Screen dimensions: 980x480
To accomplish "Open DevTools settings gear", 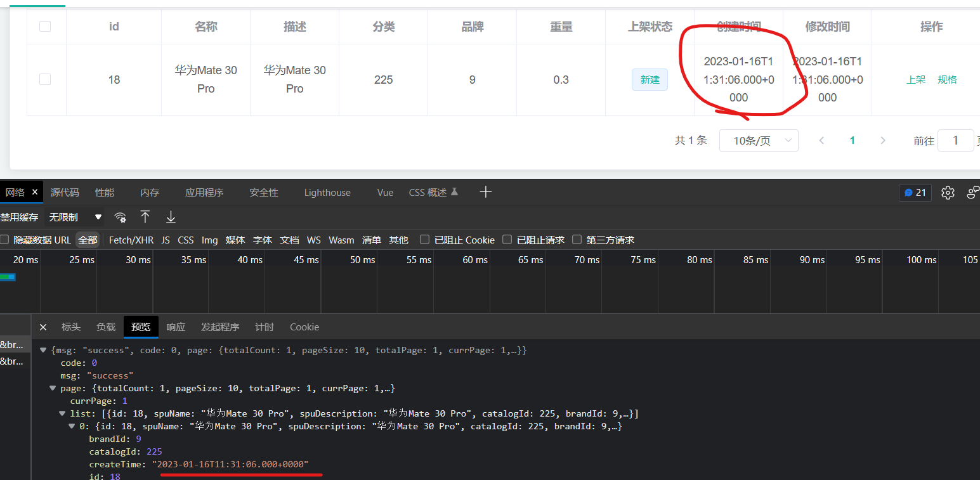I will (948, 193).
